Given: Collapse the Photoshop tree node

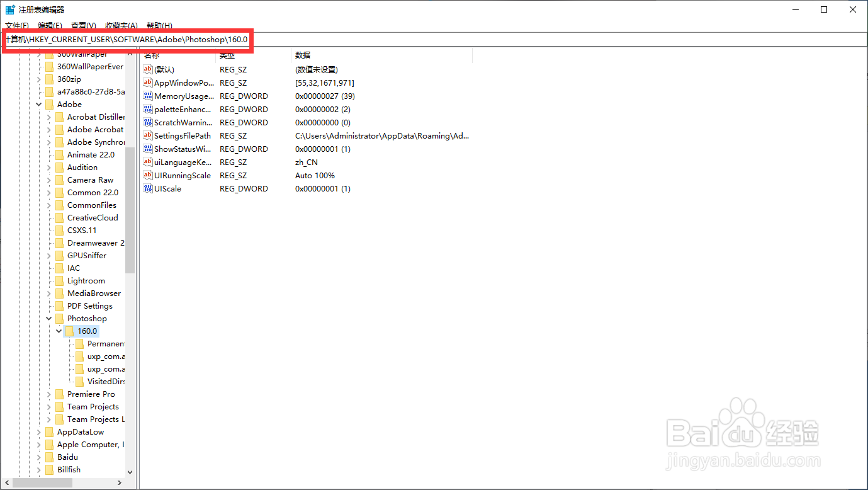Looking at the screenshot, I should click(x=49, y=319).
